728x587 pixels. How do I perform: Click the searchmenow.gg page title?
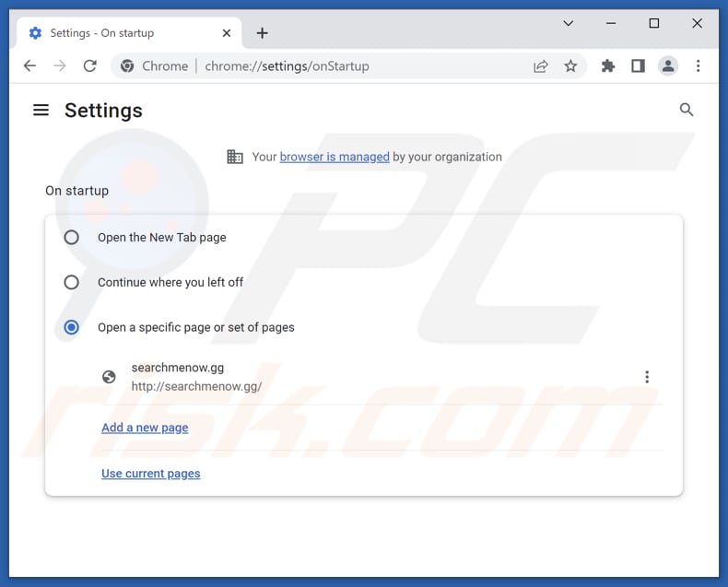coord(177,368)
